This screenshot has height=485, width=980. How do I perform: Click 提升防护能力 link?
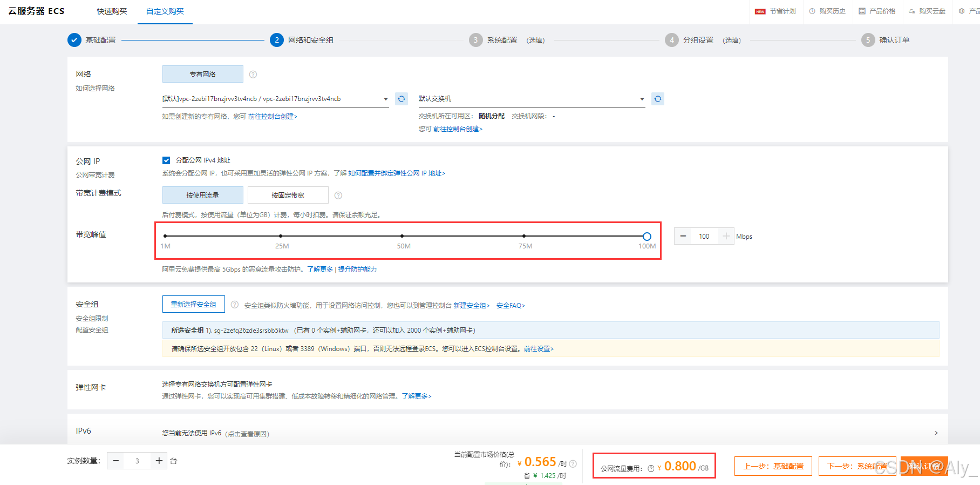click(x=357, y=270)
